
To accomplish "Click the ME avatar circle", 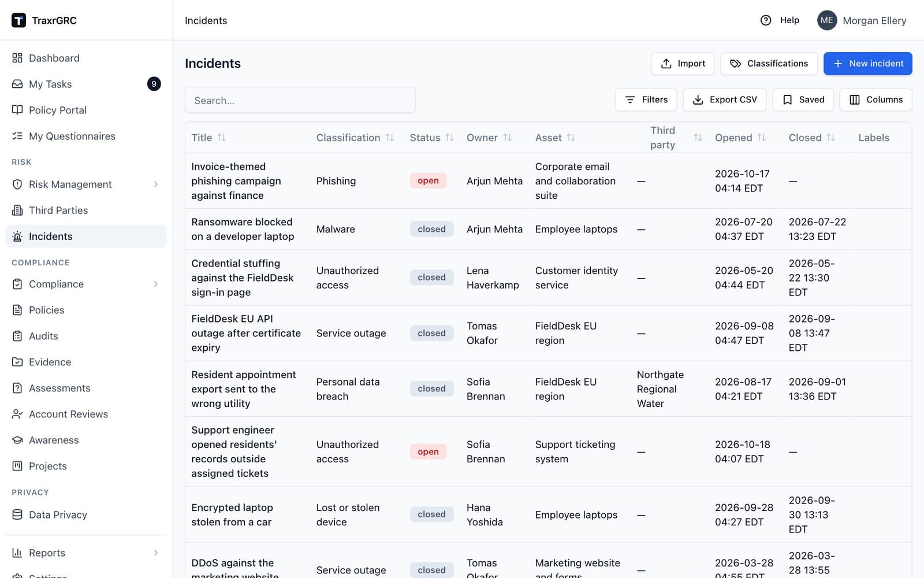I will tap(827, 20).
